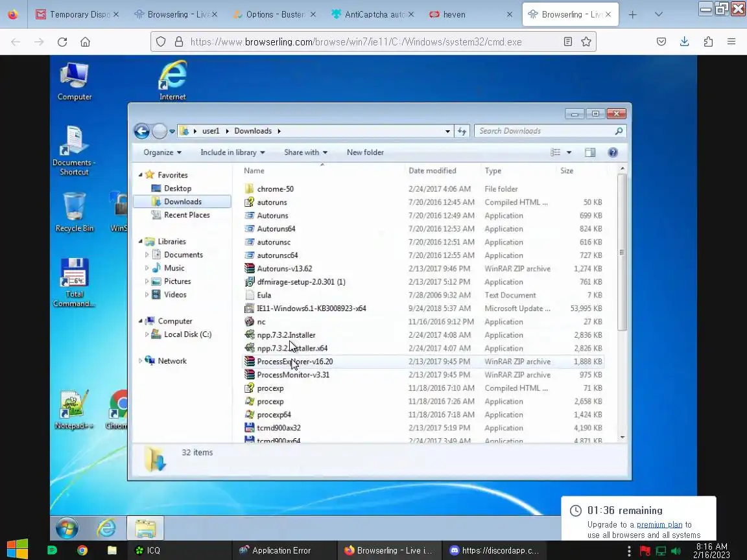747x560 pixels.
Task: Open Share with dropdown
Action: coord(306,152)
